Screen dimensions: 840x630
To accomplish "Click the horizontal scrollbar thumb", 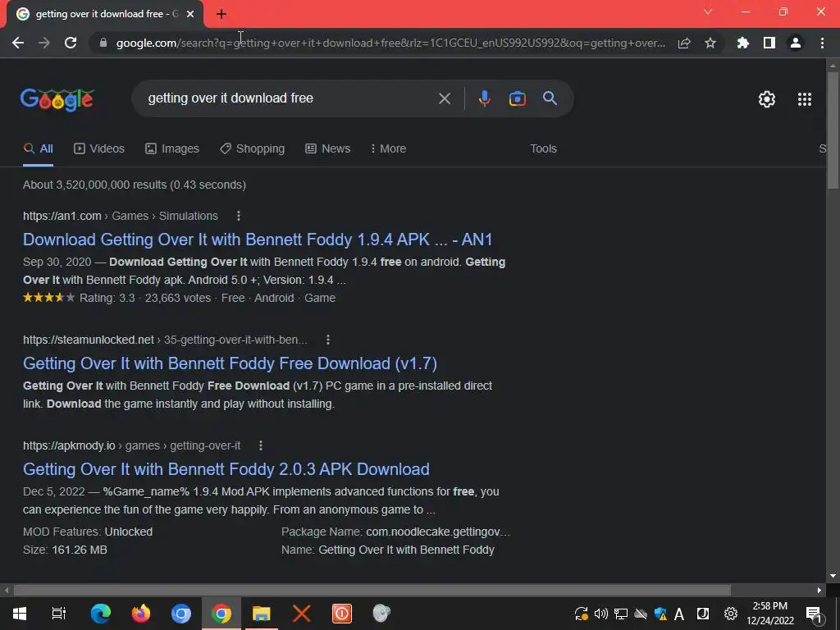I will click(x=372, y=591).
